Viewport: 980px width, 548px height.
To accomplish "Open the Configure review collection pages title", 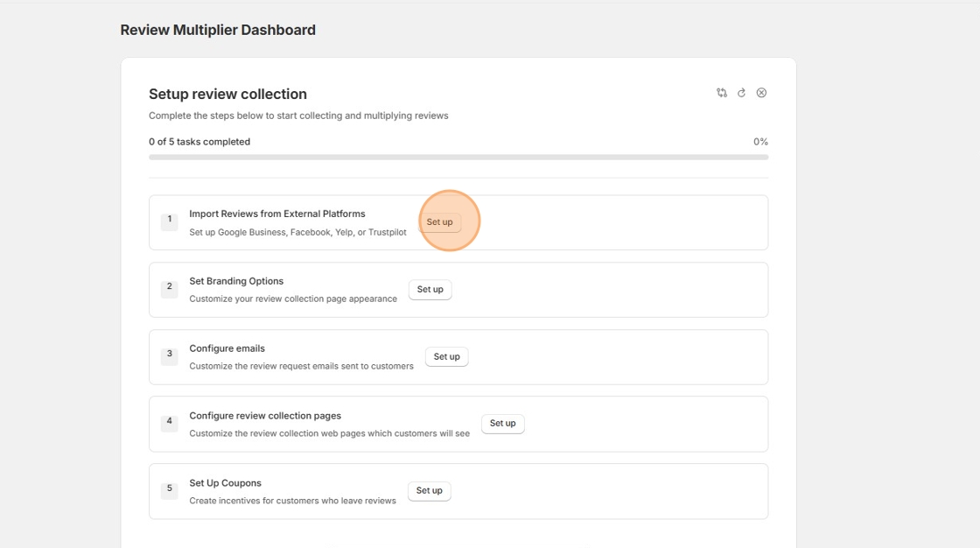I will [265, 416].
